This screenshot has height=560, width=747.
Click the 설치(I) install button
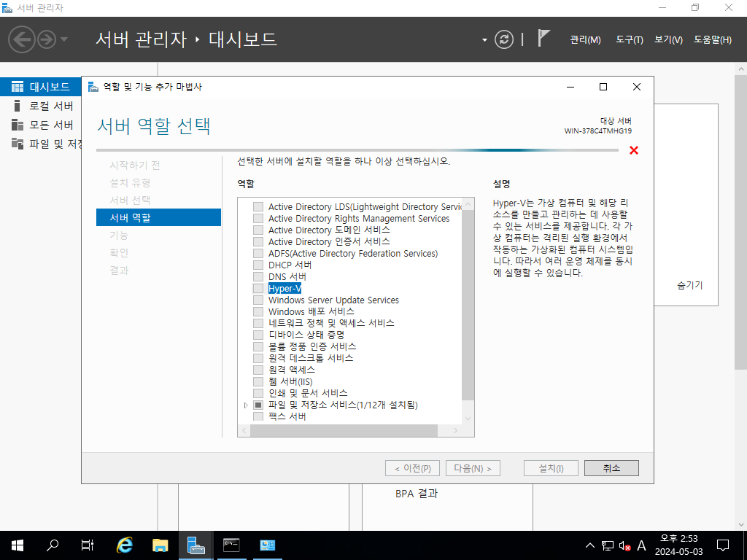(551, 468)
